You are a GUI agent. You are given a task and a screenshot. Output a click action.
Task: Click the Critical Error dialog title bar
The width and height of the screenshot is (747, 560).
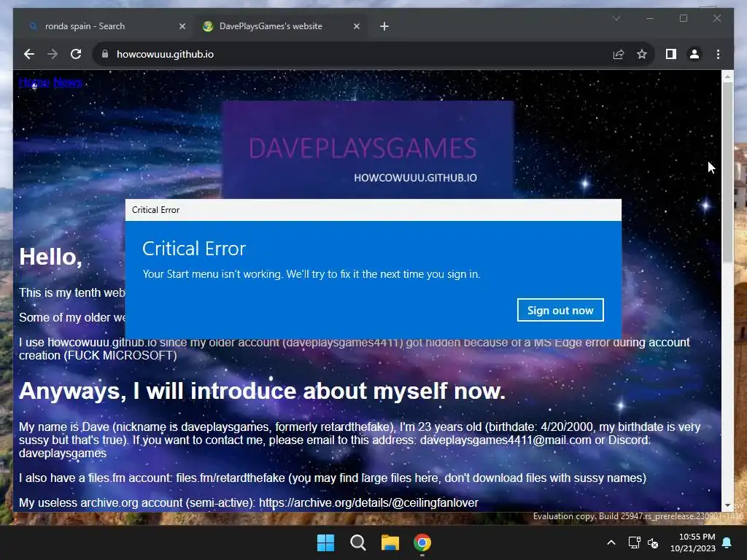pyautogui.click(x=373, y=210)
